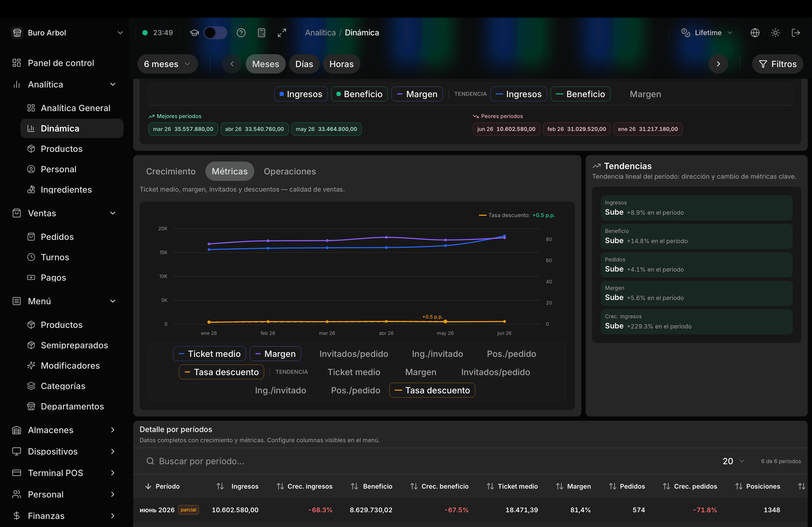
Task: Collapse the Ventas sidebar section
Action: click(113, 213)
